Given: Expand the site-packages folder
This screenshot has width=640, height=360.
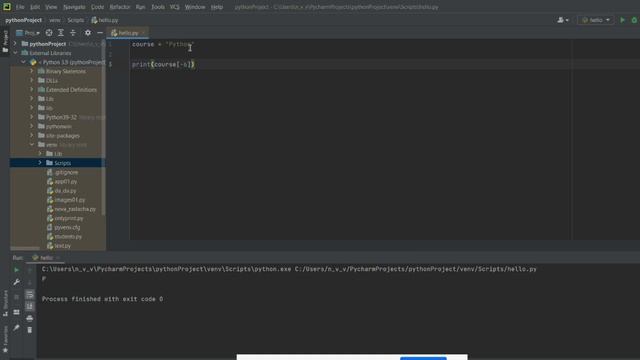Looking at the screenshot, I should coord(32,136).
